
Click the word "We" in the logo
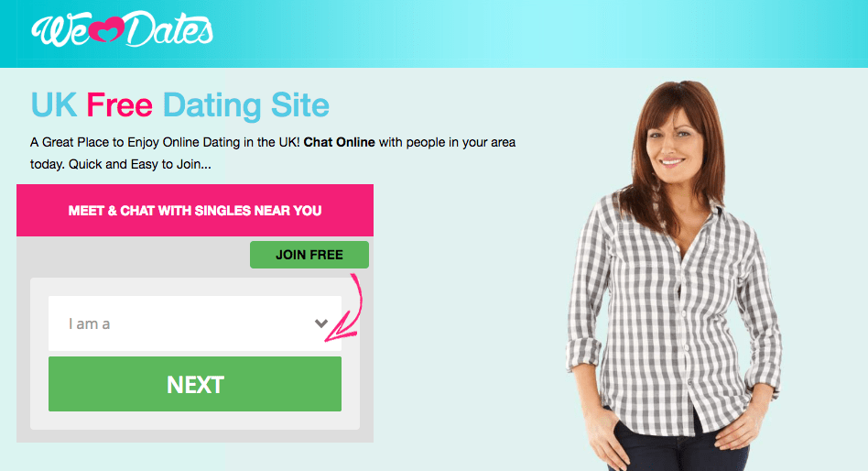click(x=60, y=30)
